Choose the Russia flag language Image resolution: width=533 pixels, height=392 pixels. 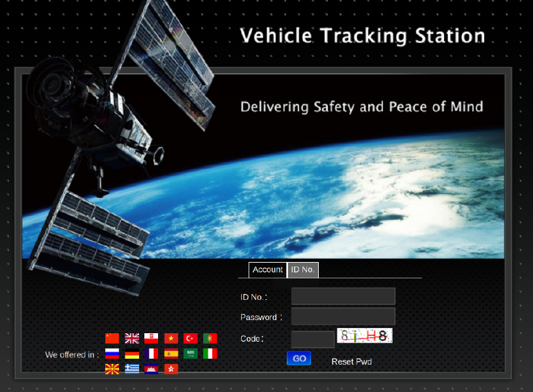click(112, 353)
